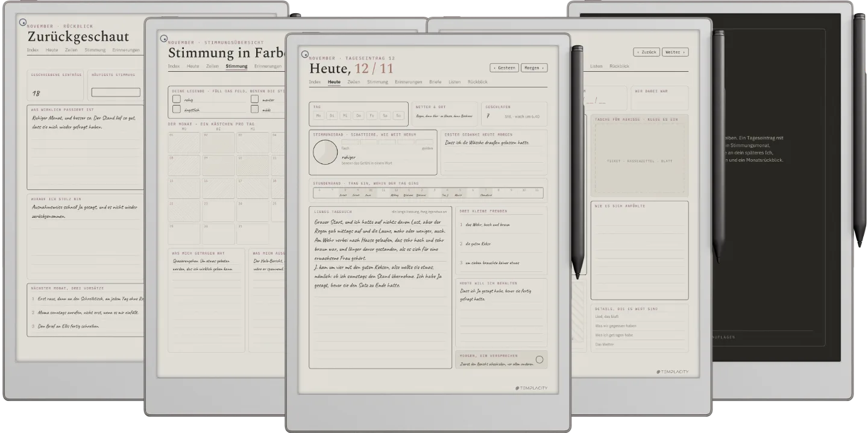868x433 pixels.
Task: Go to Morgen on the Heute page
Action: 534,68
